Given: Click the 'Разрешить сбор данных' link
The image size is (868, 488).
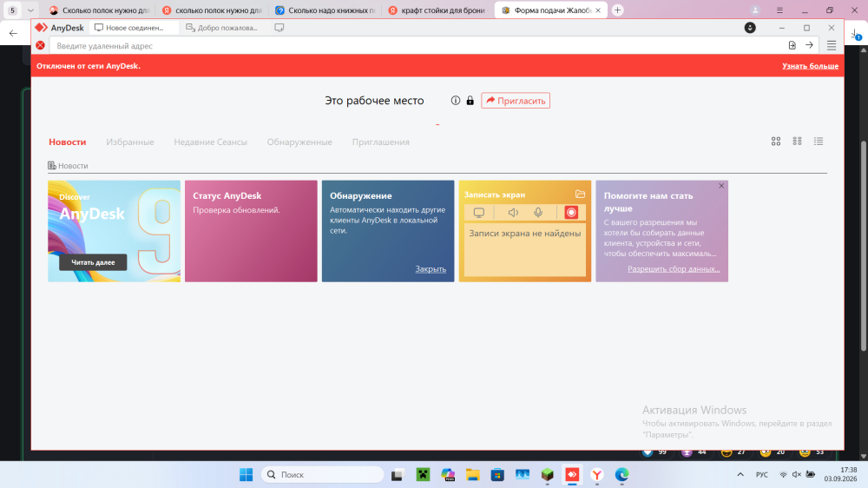Looking at the screenshot, I should (674, 268).
